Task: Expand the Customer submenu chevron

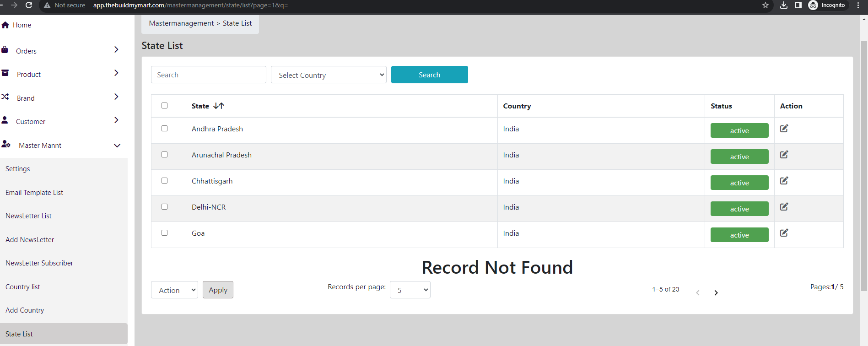Action: tap(116, 120)
